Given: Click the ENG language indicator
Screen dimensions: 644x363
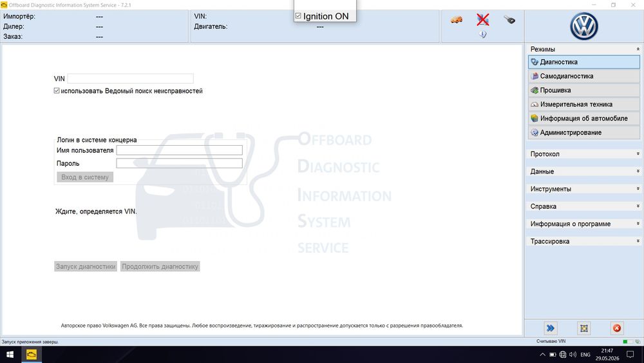Looking at the screenshot, I should (x=585, y=355).
